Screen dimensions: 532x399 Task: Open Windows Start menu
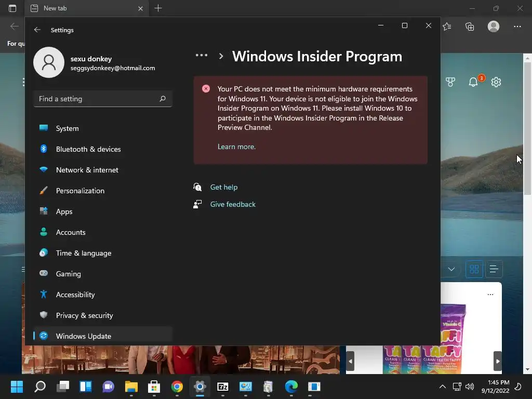(x=17, y=387)
